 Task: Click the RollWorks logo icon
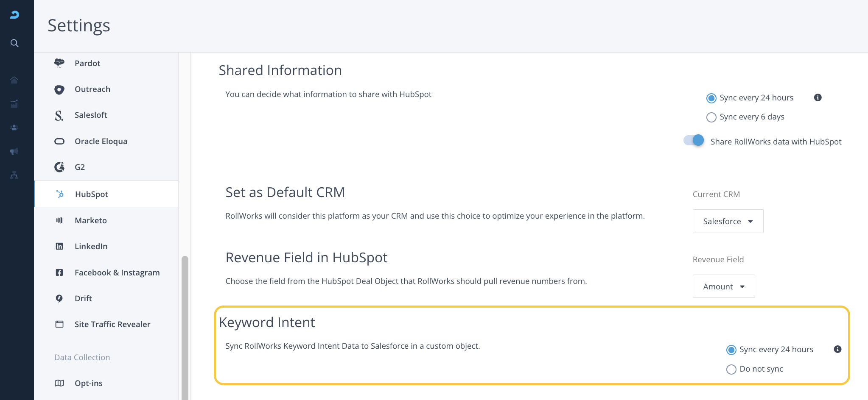pyautogui.click(x=14, y=15)
